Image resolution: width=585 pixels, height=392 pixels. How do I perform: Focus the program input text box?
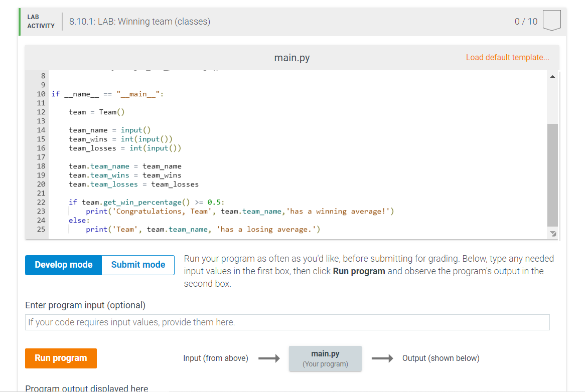(x=287, y=322)
